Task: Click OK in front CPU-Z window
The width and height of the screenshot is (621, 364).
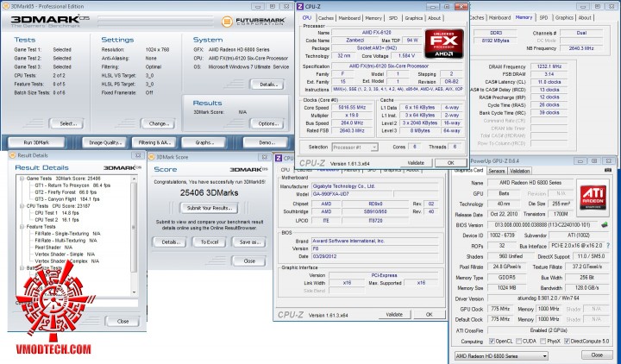Action: coord(450,163)
